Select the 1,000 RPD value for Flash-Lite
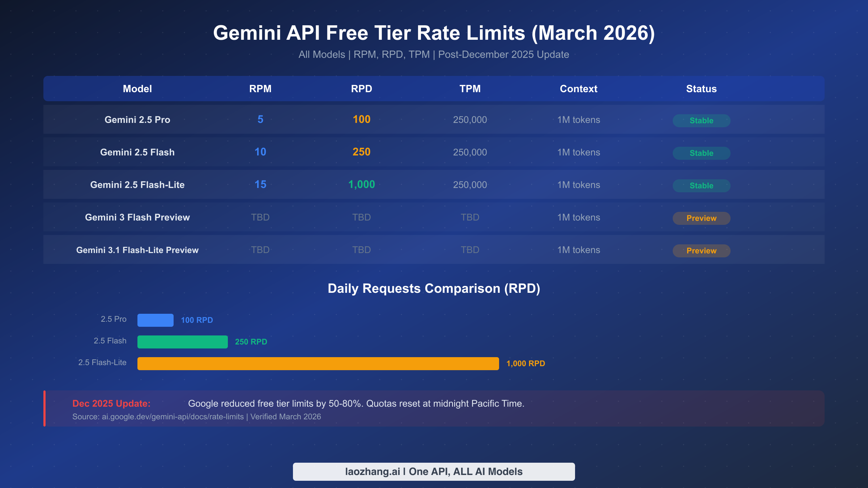The height and width of the screenshot is (488, 868). click(362, 184)
